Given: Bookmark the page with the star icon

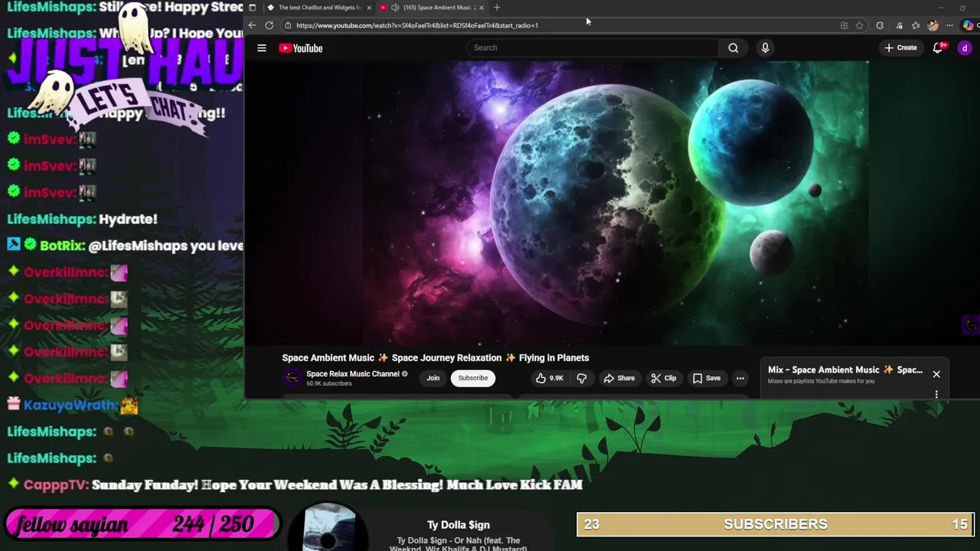Looking at the screenshot, I should coord(860,25).
